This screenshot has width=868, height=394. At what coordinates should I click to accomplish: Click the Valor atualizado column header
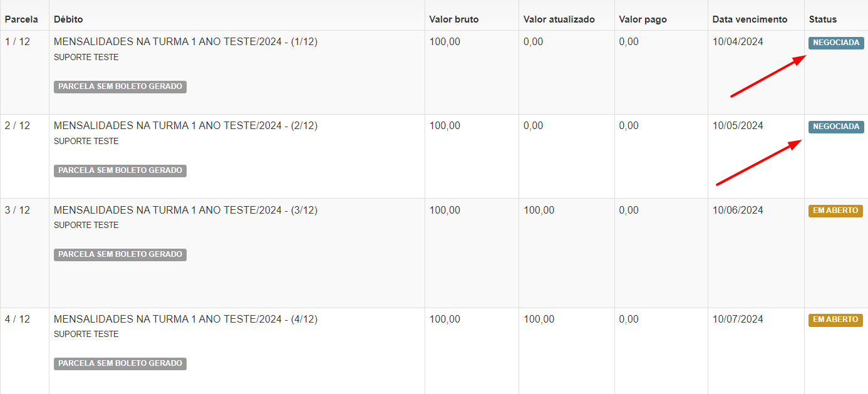(559, 19)
